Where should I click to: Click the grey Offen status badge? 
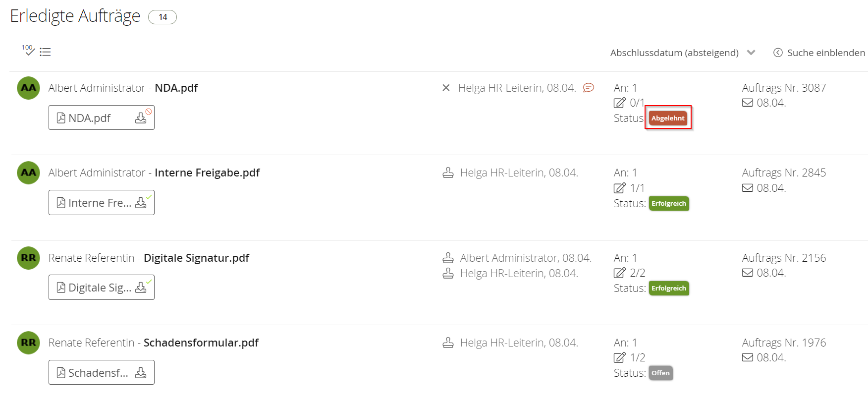pos(660,373)
